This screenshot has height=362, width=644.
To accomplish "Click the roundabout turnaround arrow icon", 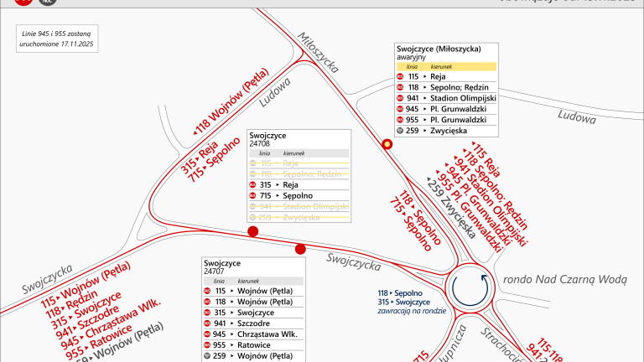I will (x=470, y=287).
